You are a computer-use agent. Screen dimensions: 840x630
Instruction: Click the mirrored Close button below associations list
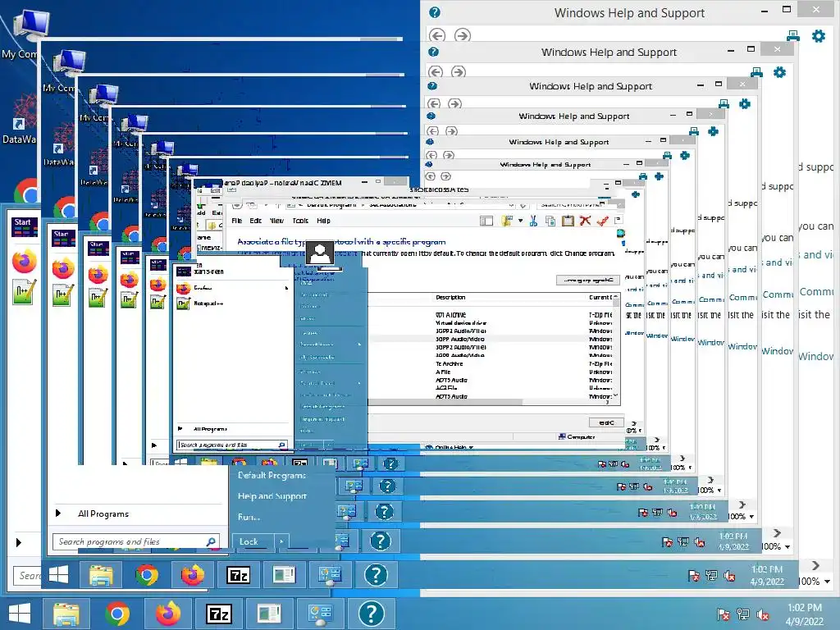pyautogui.click(x=606, y=422)
